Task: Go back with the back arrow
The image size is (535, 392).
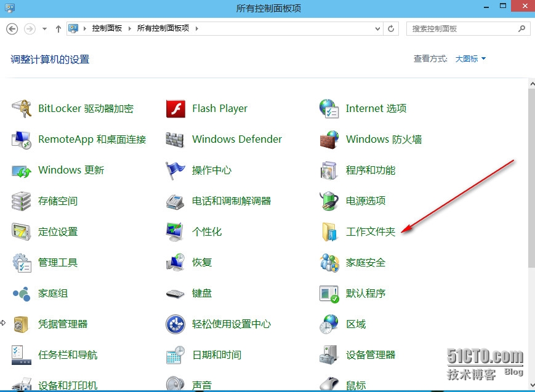Action: (12, 29)
